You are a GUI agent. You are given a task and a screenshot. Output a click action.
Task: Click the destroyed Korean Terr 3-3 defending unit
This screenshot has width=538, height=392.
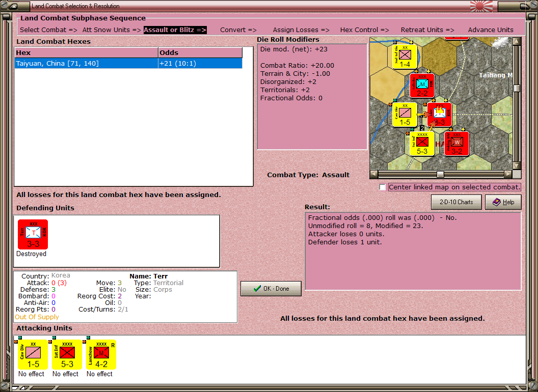tap(33, 235)
